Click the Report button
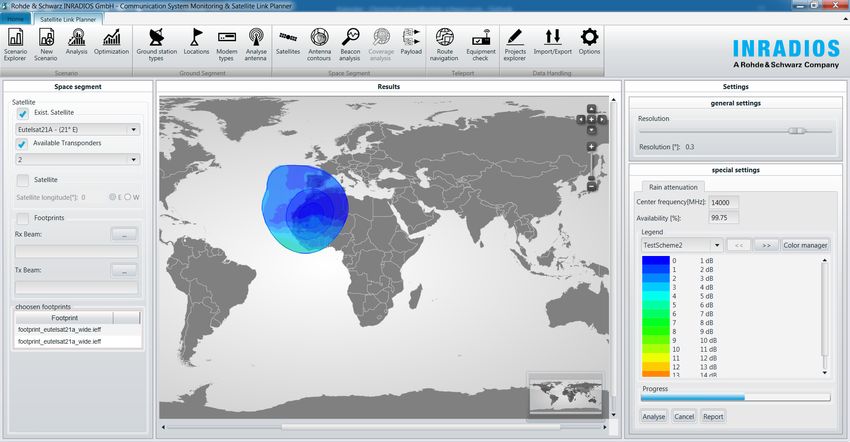This screenshot has width=850, height=442. pyautogui.click(x=713, y=417)
